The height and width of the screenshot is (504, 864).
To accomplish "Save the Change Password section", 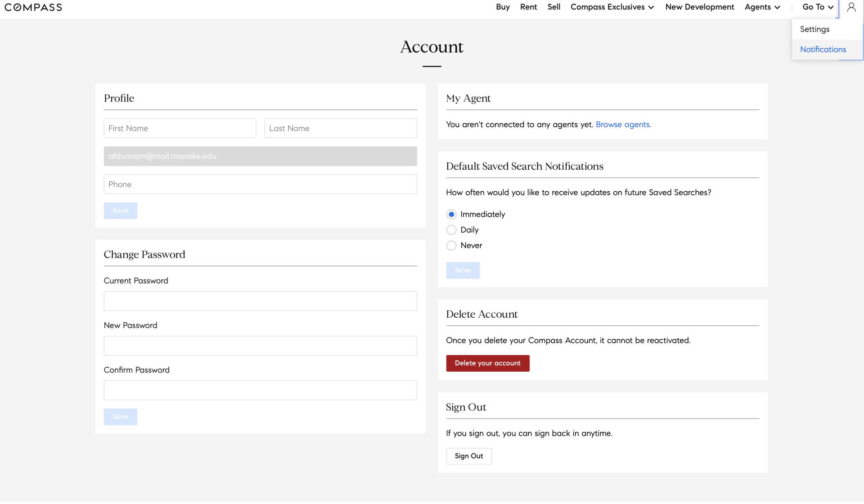I will [120, 417].
